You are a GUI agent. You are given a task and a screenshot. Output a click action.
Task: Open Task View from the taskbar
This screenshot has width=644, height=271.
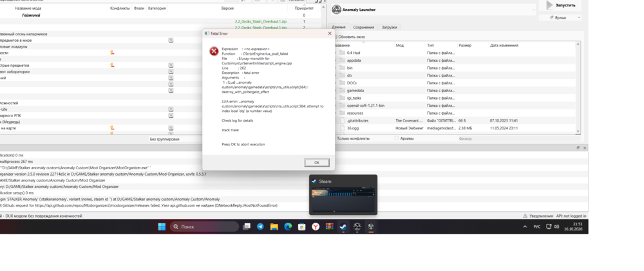point(247,227)
